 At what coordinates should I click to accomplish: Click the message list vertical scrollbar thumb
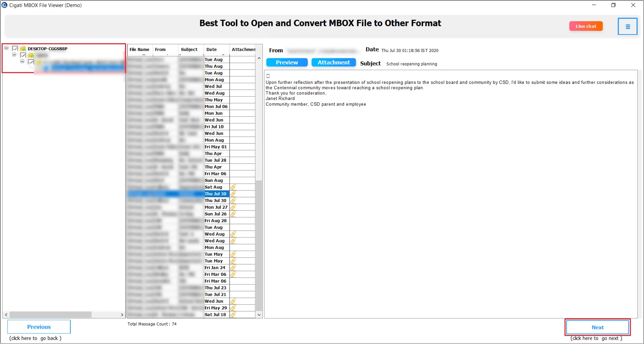[x=259, y=246]
